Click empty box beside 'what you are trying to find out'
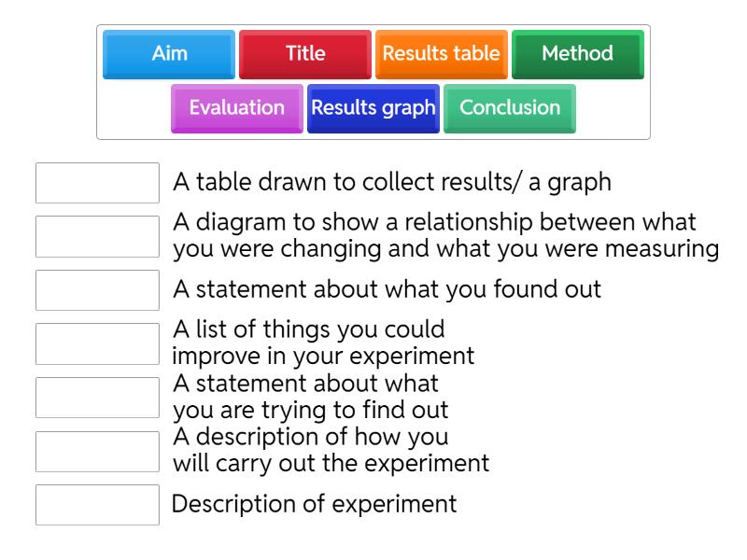Viewport: 747px width, 560px height. tap(97, 398)
